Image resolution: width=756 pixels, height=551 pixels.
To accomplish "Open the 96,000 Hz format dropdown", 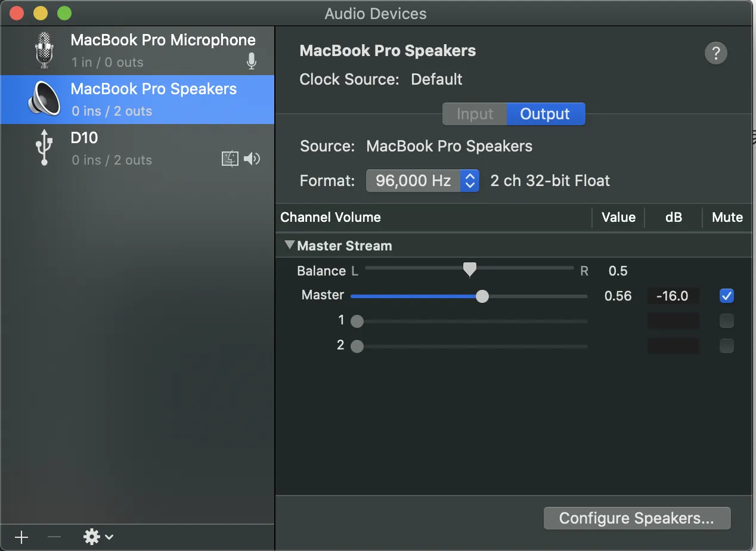I will (422, 181).
